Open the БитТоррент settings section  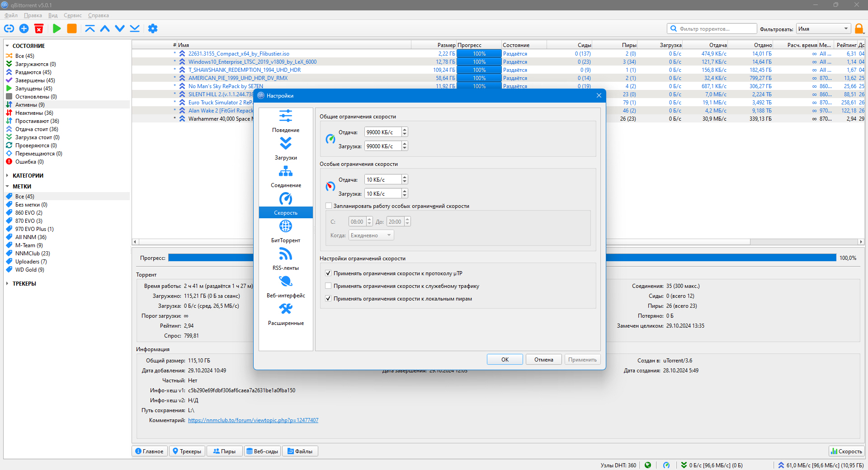(286, 231)
